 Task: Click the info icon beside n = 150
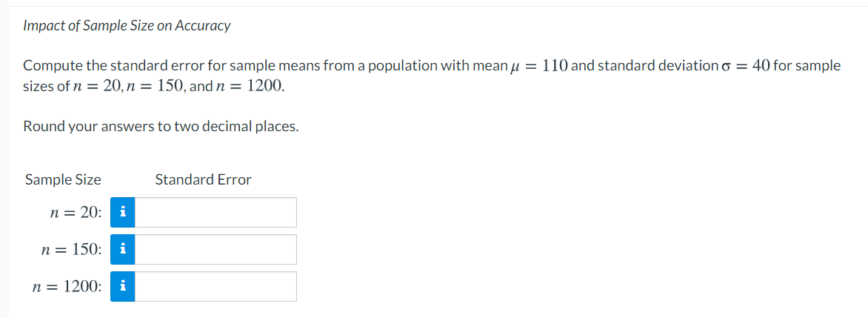(123, 249)
